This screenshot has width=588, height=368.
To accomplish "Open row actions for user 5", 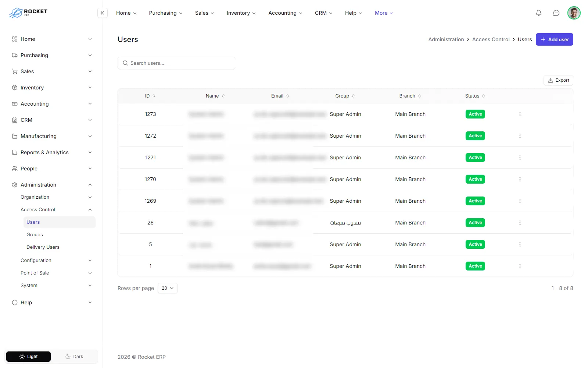I will pyautogui.click(x=520, y=244).
